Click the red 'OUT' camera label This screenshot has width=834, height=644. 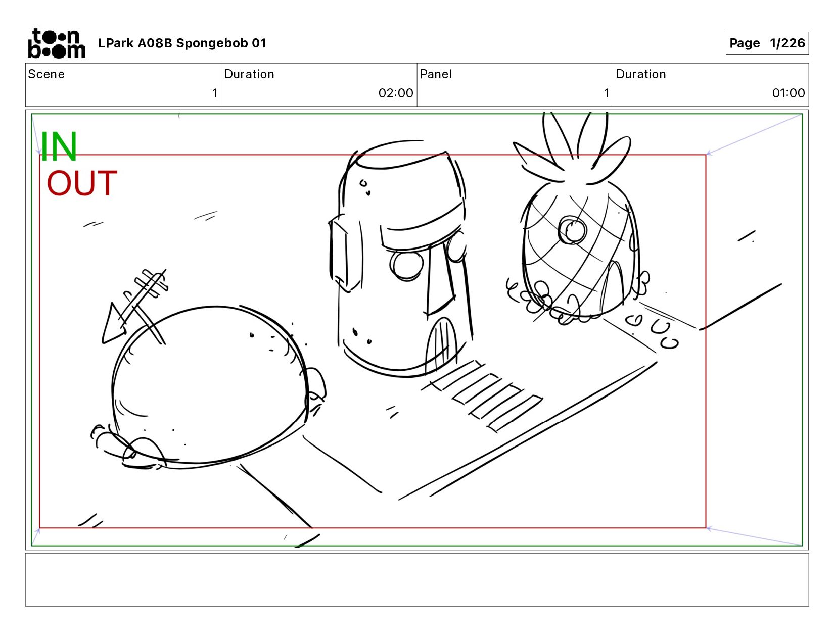tap(82, 183)
